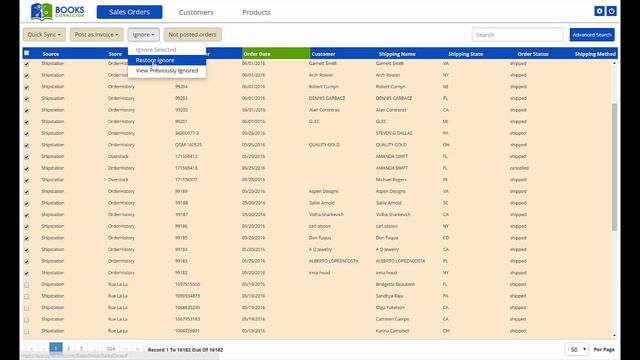Check the Sandhya Raju order row
Screen dimensions: 640x360
coord(27,296)
